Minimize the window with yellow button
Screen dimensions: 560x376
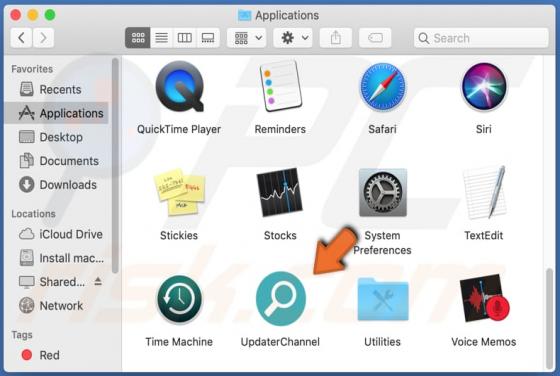pyautogui.click(x=33, y=15)
